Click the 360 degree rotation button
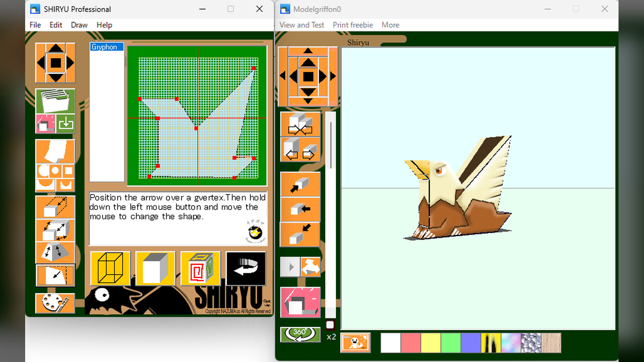 [300, 334]
